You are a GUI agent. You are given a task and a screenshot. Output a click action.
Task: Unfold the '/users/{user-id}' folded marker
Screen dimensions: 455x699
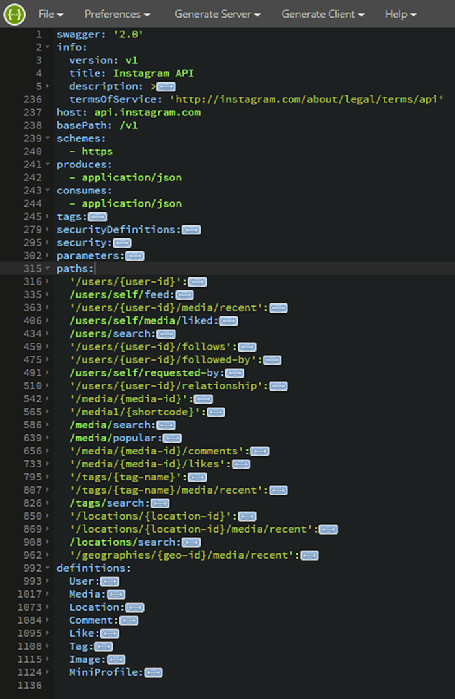[x=197, y=282]
